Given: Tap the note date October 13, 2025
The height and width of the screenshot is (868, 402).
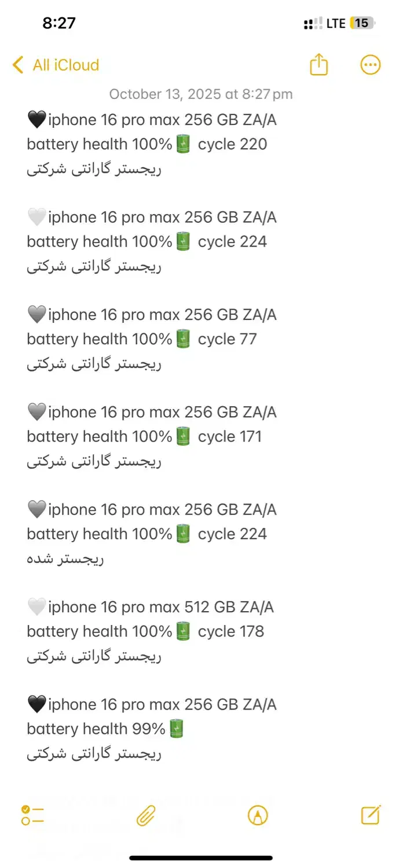Looking at the screenshot, I should pos(200,94).
